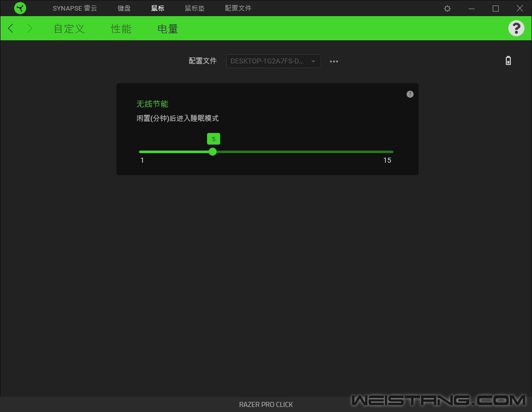Switch to the 自定义 subtab
This screenshot has width=532, height=412.
click(69, 29)
